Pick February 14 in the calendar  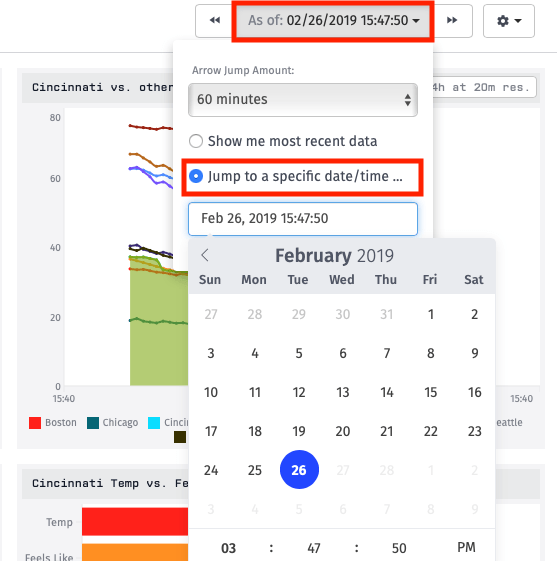pos(387,392)
